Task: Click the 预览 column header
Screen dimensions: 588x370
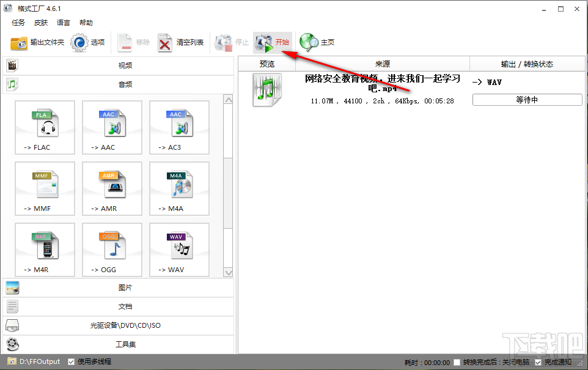Action: (267, 64)
